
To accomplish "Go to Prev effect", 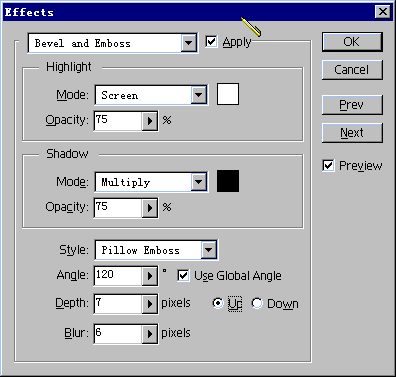I will [x=352, y=105].
